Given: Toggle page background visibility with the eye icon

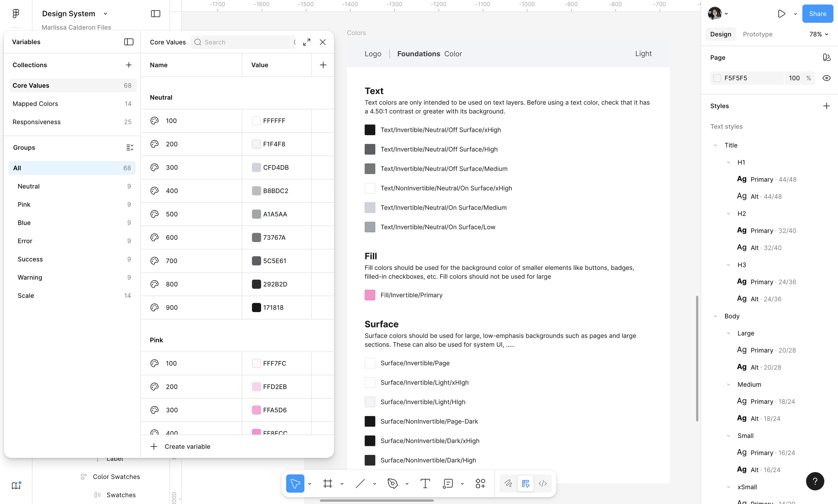Looking at the screenshot, I should tap(827, 78).
